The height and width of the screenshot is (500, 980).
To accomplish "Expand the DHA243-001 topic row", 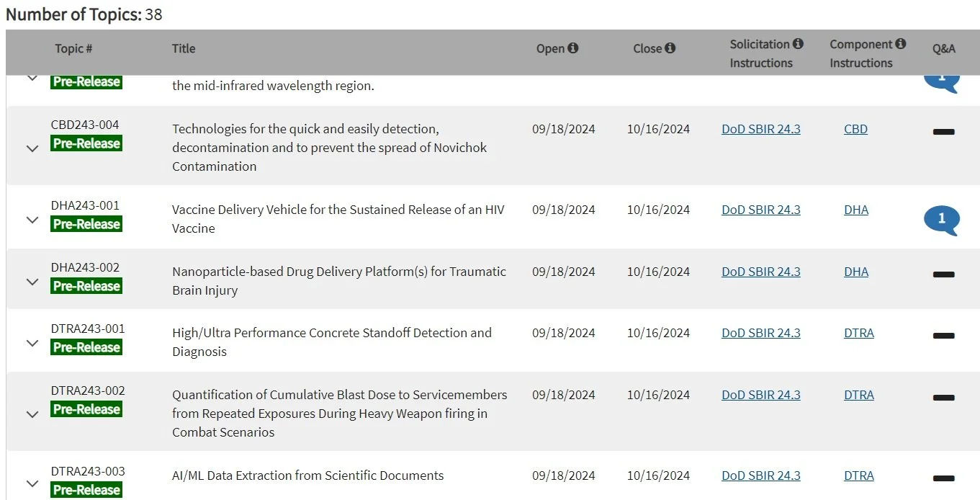I will click(x=32, y=220).
